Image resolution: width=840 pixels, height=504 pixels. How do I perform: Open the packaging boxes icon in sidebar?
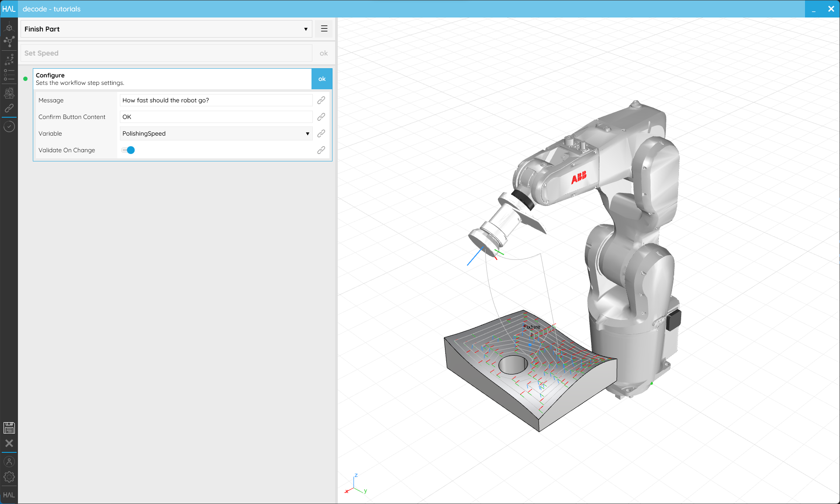9,93
